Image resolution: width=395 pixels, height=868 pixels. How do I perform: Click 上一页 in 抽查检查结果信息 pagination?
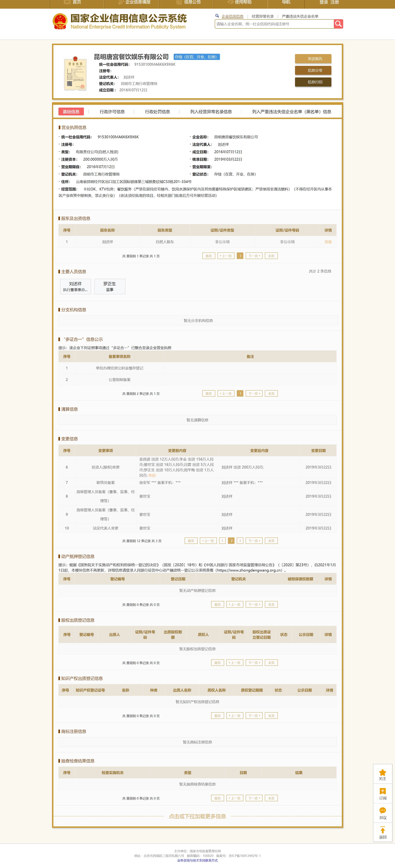click(x=235, y=798)
